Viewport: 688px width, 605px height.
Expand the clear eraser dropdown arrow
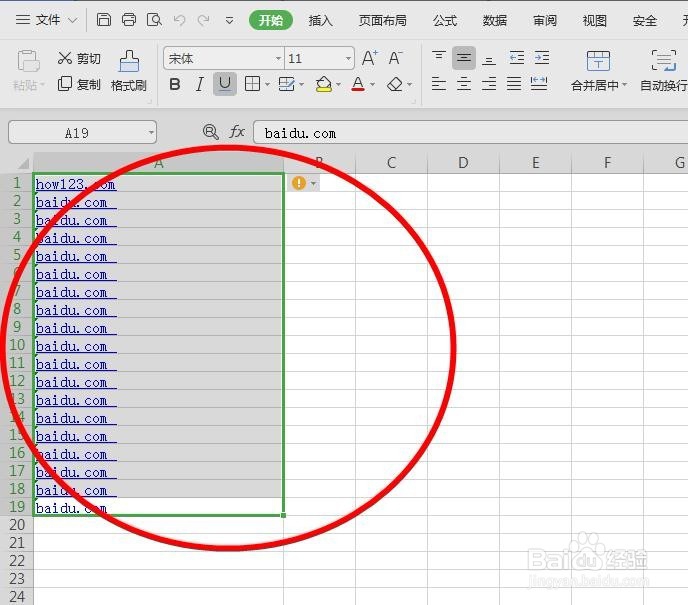pos(409,84)
